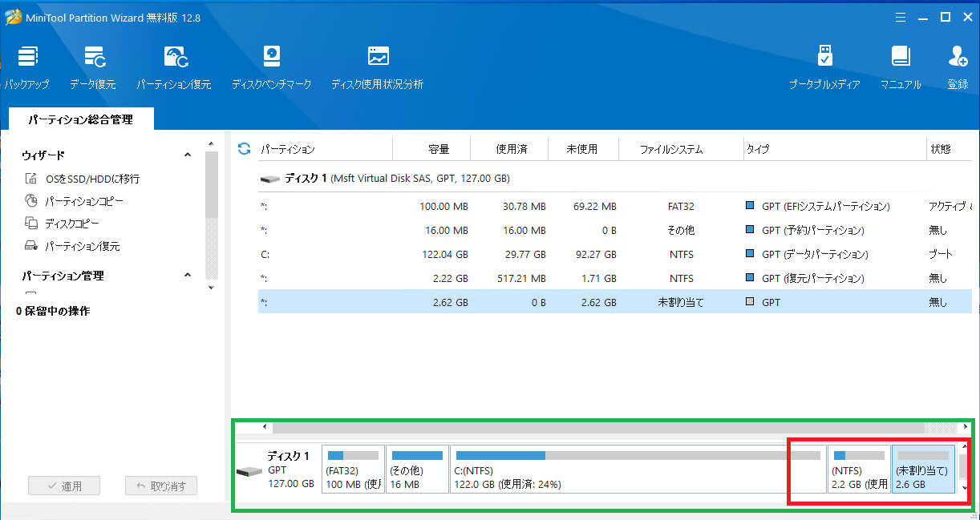Select the C:(NTFS) 122.0 GB disk map block

point(638,469)
